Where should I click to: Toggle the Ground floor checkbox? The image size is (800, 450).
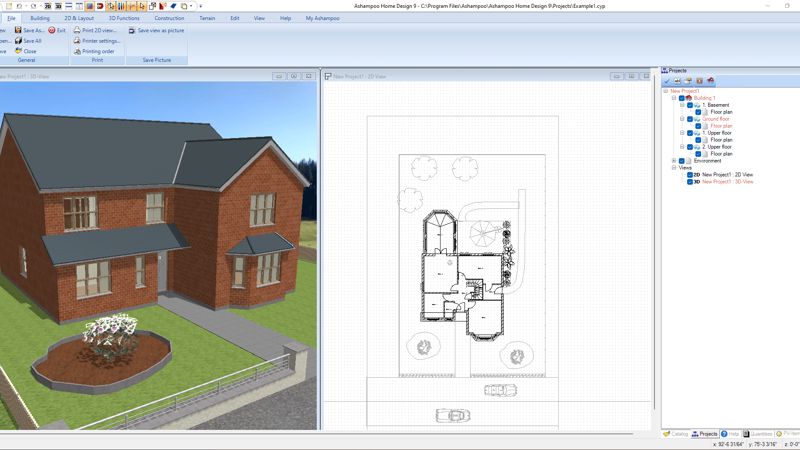689,119
